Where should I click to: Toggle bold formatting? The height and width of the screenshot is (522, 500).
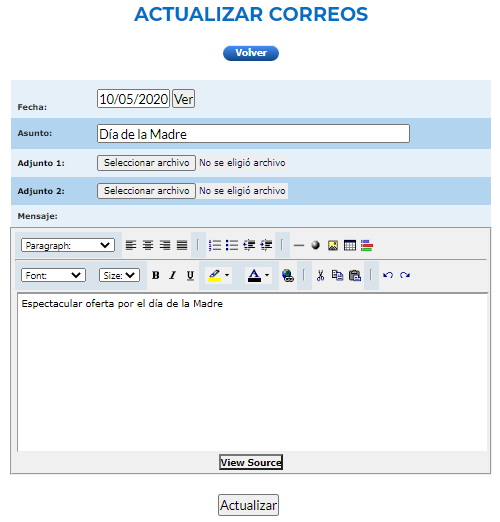[156, 275]
